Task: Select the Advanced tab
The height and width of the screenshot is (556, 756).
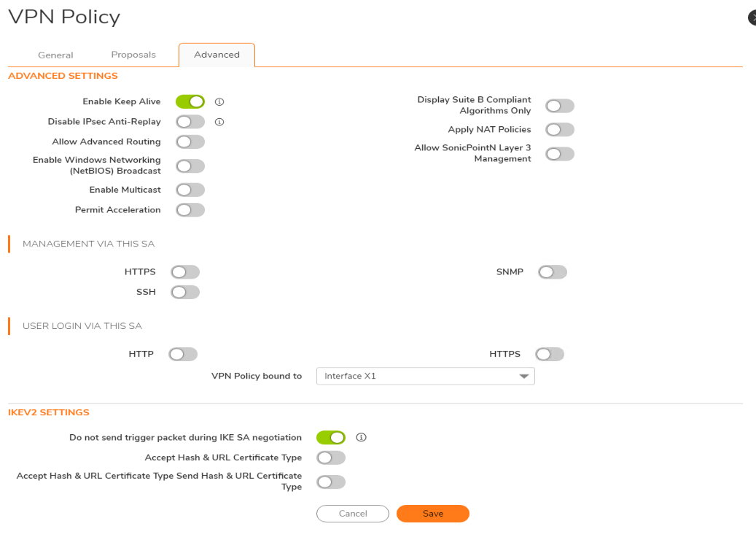Action: tap(217, 55)
